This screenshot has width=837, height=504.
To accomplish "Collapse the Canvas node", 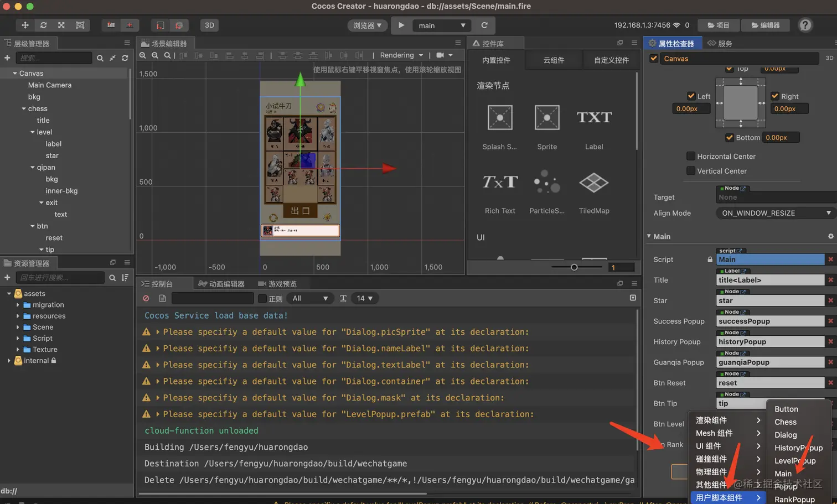I will click(15, 73).
